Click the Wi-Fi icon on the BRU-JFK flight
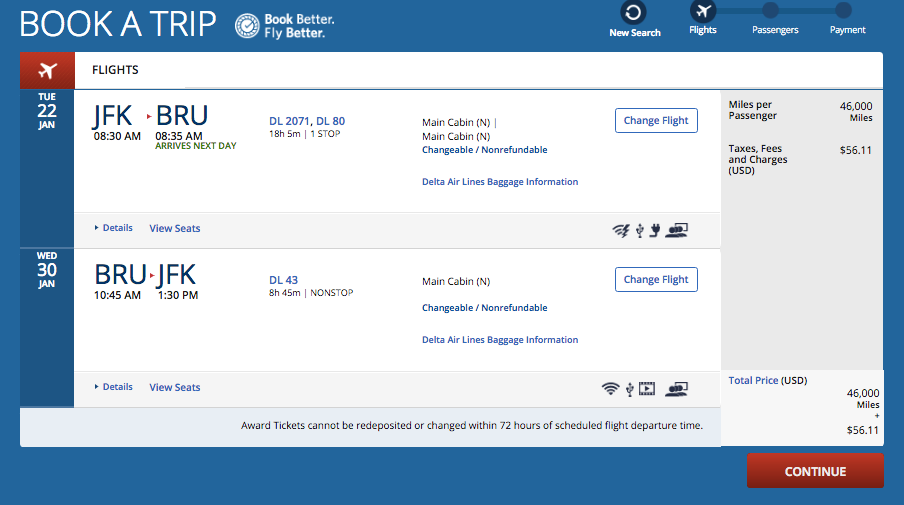Screen dimensions: 904x505 (x=610, y=388)
